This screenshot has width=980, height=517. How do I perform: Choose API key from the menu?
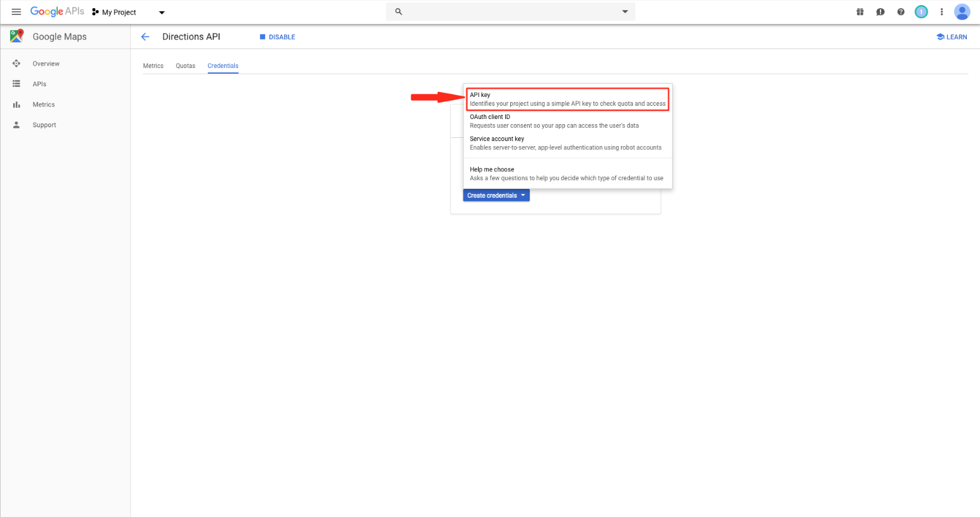click(567, 99)
